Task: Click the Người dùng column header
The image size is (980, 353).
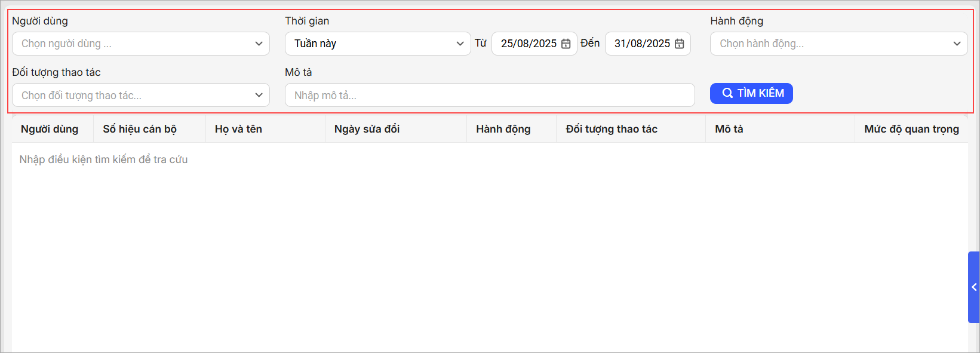Action: click(x=50, y=129)
